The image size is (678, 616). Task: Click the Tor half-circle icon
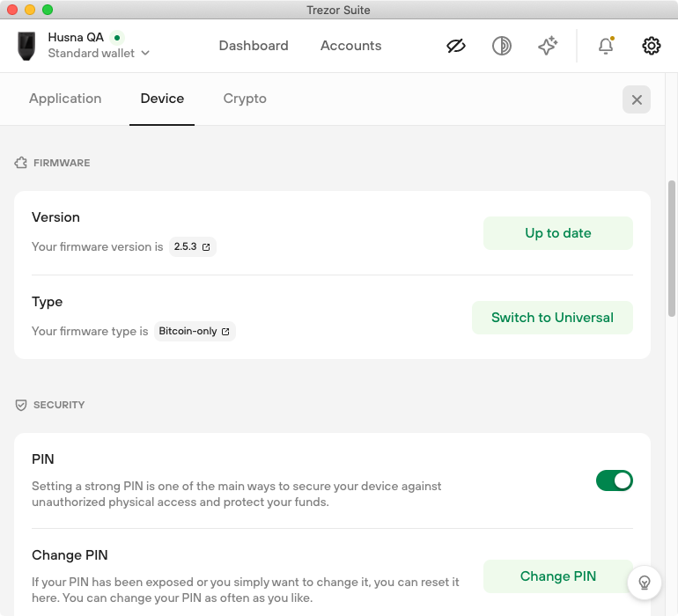point(502,46)
